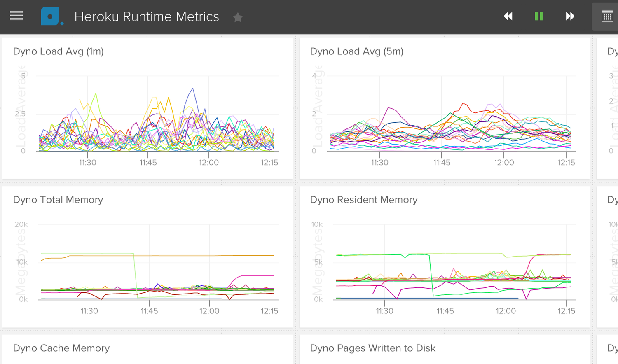Pause live updating with the green pause button
Viewport: 618px width, 364px height.
(539, 16)
